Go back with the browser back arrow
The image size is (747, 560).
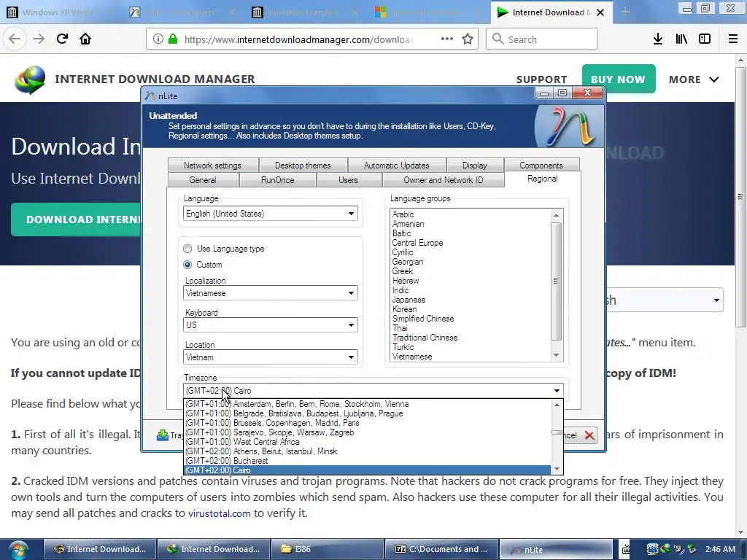pyautogui.click(x=15, y=39)
